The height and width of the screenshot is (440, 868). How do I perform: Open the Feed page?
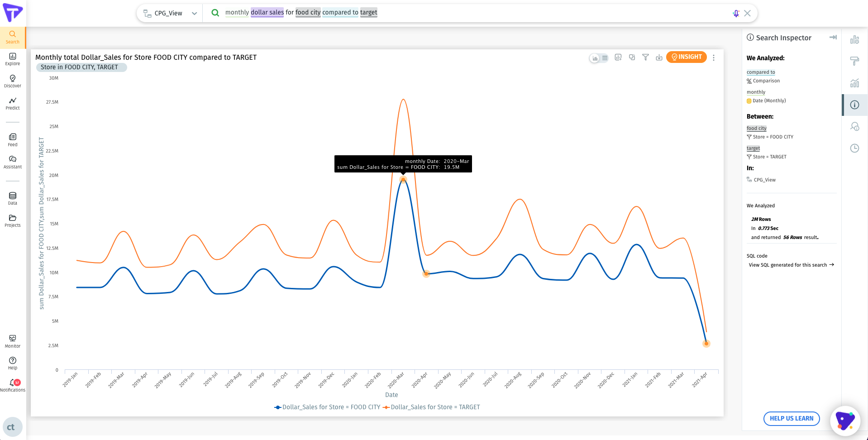[13, 140]
